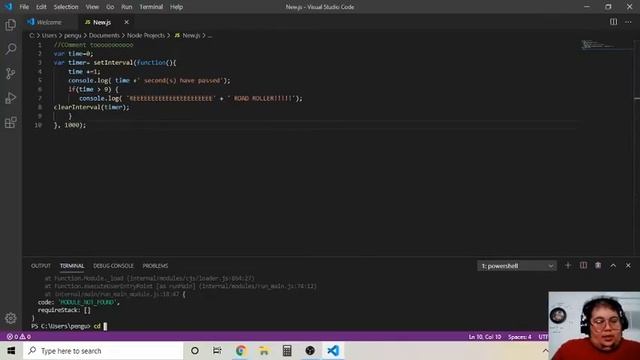Open the Edit menu
The height and width of the screenshot is (360, 640).
(x=41, y=7)
